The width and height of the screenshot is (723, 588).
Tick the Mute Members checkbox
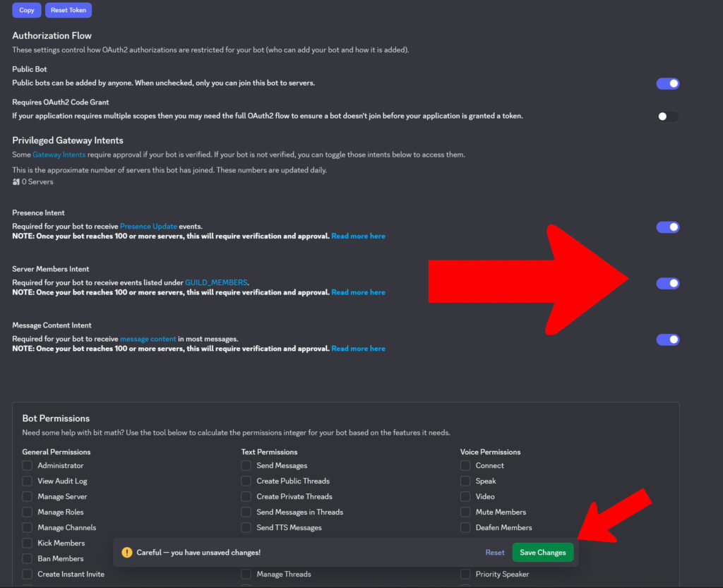pos(465,512)
